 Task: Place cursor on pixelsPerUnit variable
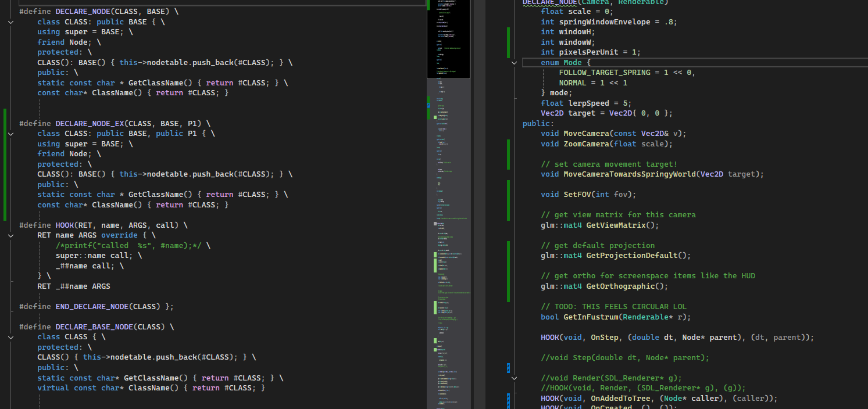588,52
